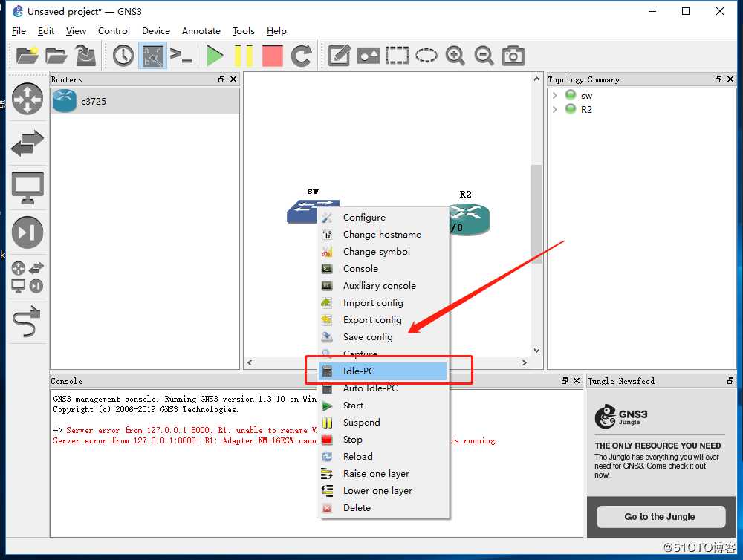Choose Suspend from the context menu
Screen dimensions: 743x560
[383, 422]
